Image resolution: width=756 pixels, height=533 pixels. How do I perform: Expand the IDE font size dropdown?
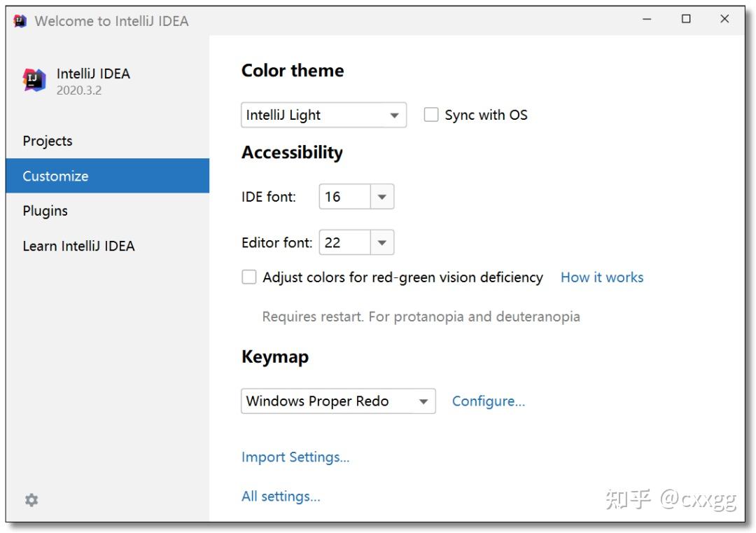[x=382, y=197]
